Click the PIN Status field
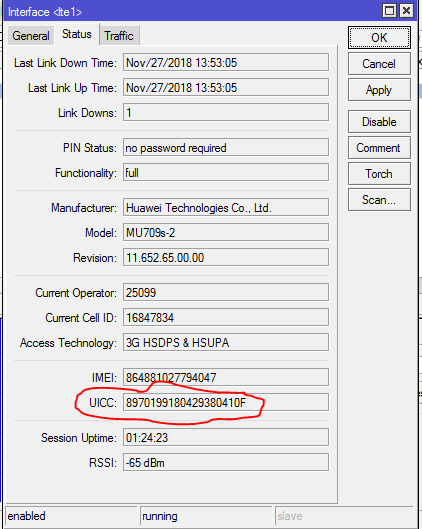This screenshot has width=422, height=529. pos(226,147)
